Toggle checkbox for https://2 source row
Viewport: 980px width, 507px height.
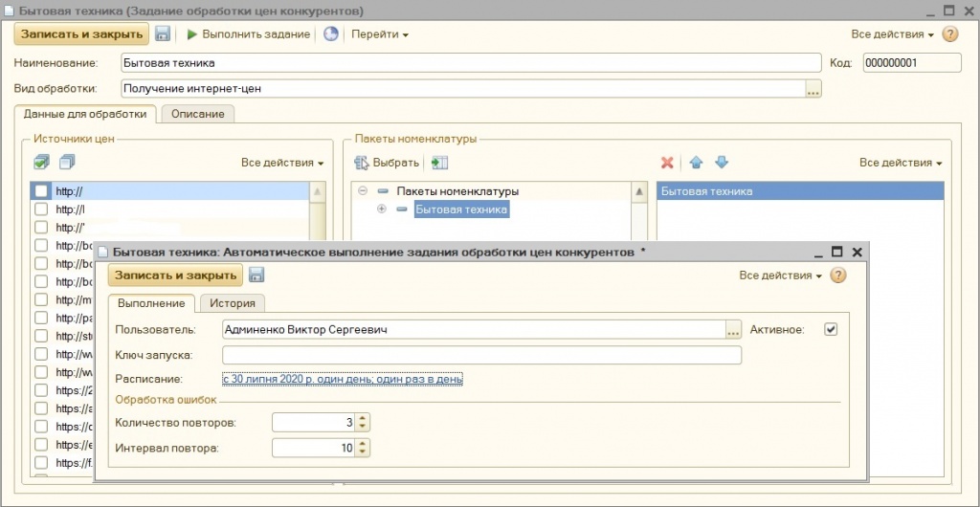(41, 390)
